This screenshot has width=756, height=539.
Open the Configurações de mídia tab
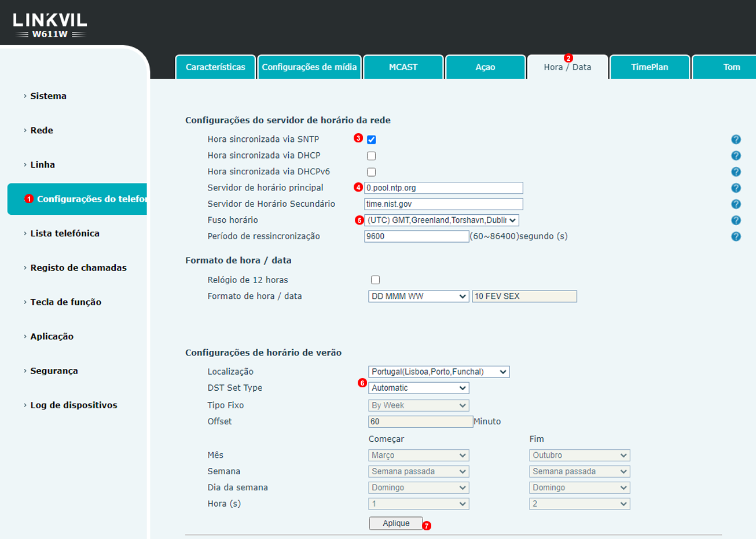click(x=309, y=67)
